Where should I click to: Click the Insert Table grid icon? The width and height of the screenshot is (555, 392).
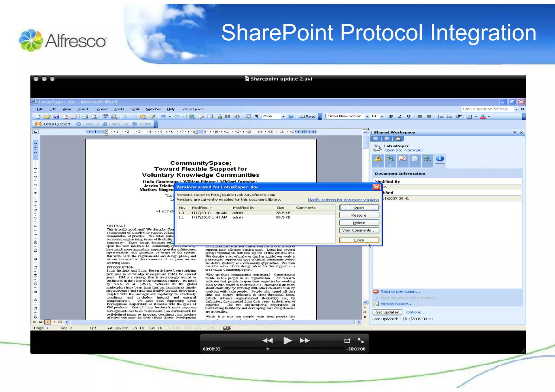pos(210,116)
